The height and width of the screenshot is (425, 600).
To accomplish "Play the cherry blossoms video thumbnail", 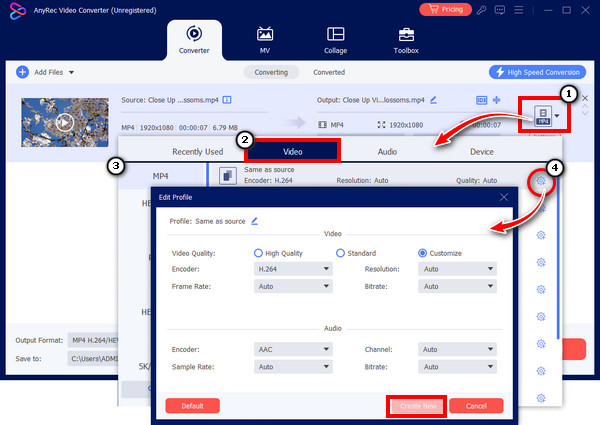I will click(65, 122).
